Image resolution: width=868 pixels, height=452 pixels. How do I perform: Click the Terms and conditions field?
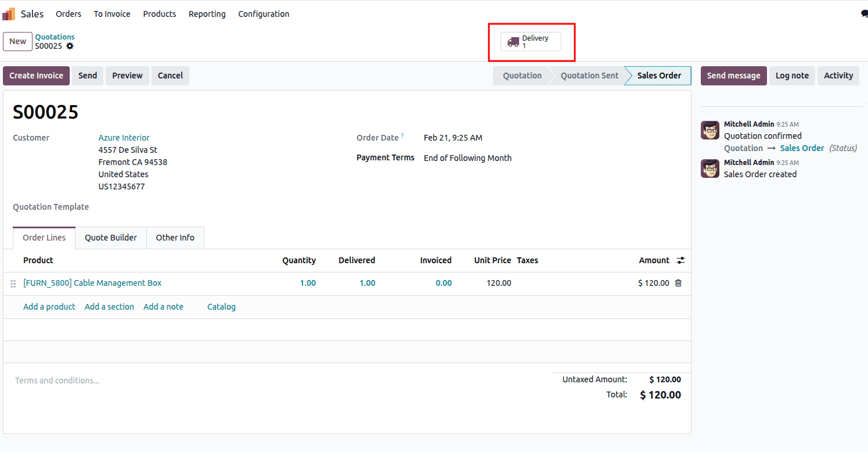pyautogui.click(x=57, y=380)
